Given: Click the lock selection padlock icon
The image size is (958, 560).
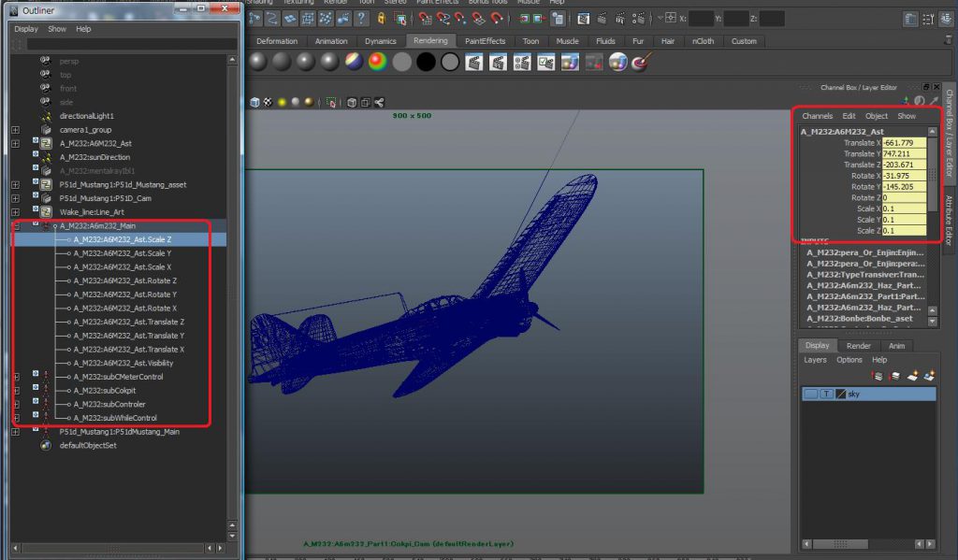Looking at the screenshot, I should [x=382, y=19].
